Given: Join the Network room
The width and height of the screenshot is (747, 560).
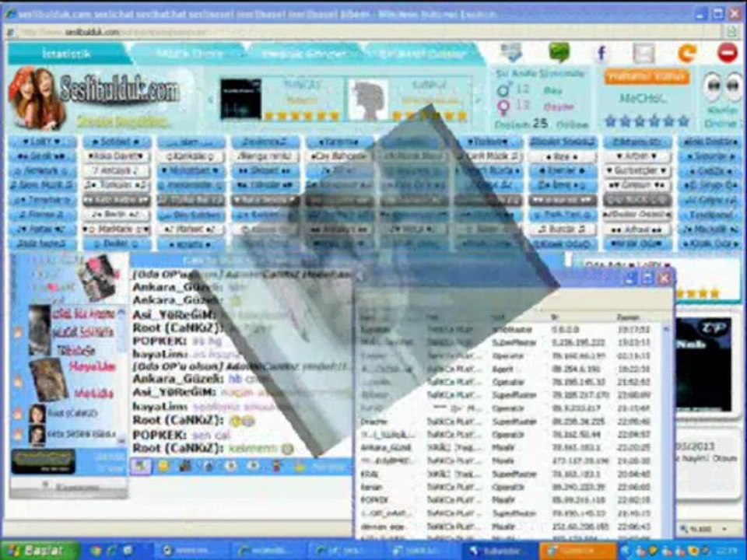Looking at the screenshot, I should tap(42, 170).
